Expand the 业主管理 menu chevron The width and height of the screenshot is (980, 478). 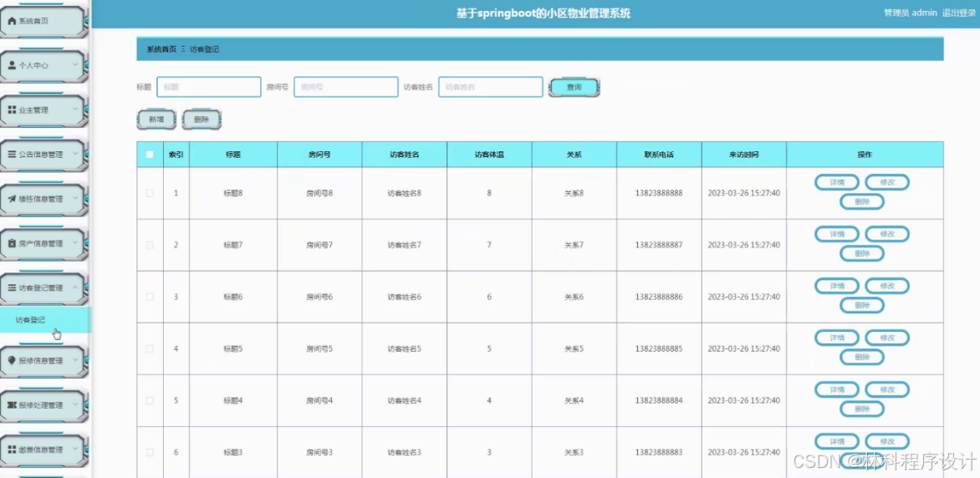point(75,110)
